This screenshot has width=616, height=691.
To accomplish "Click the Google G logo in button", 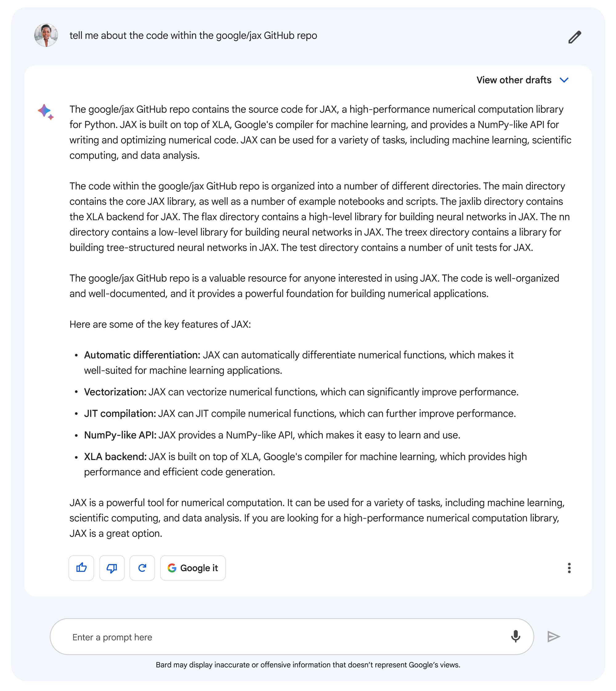I will click(172, 568).
